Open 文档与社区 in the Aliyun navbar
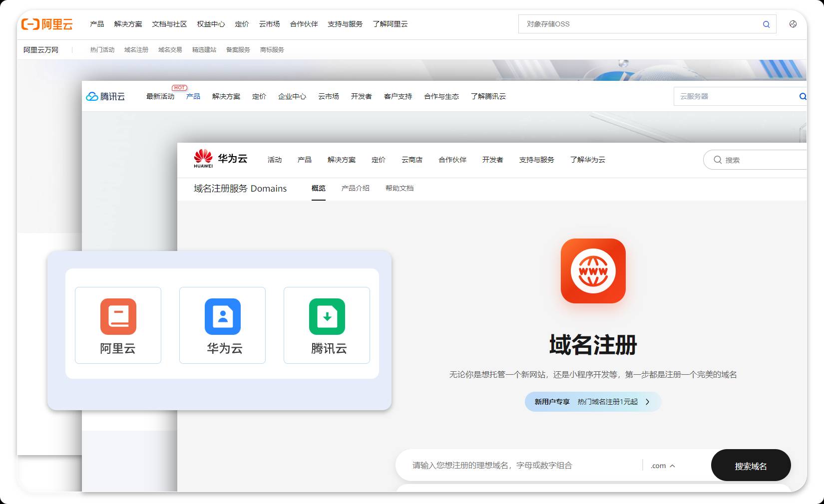824x504 pixels. coord(169,24)
